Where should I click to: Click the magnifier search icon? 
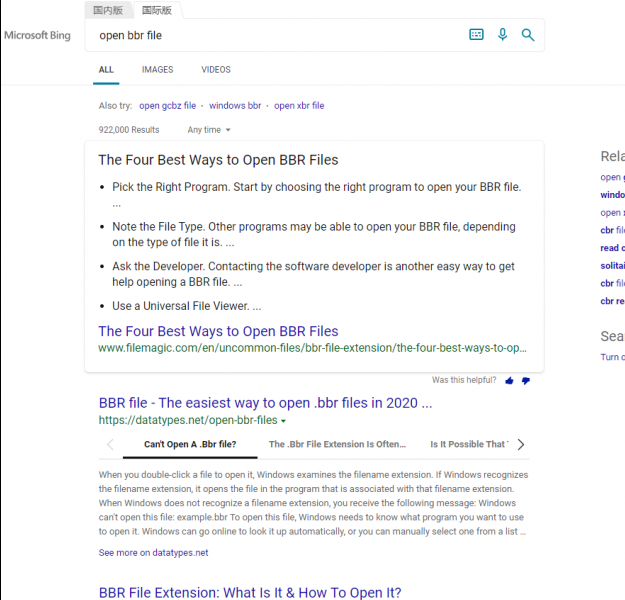pyautogui.click(x=528, y=35)
